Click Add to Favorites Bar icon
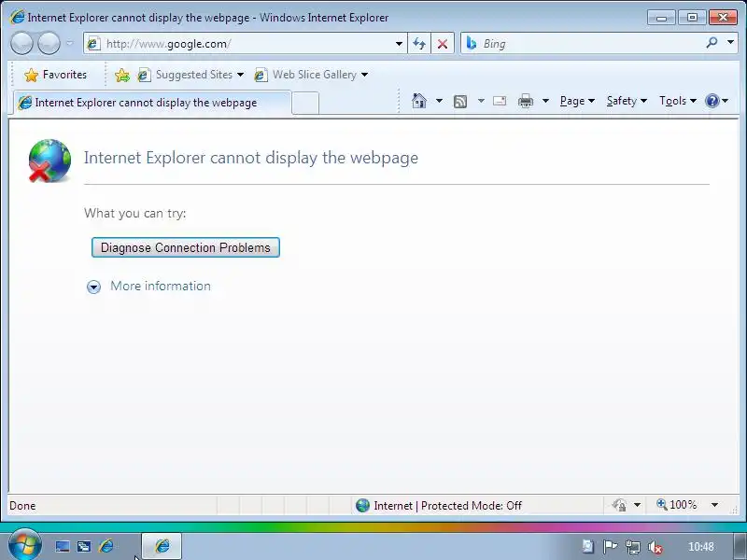The height and width of the screenshot is (560, 747). (122, 75)
